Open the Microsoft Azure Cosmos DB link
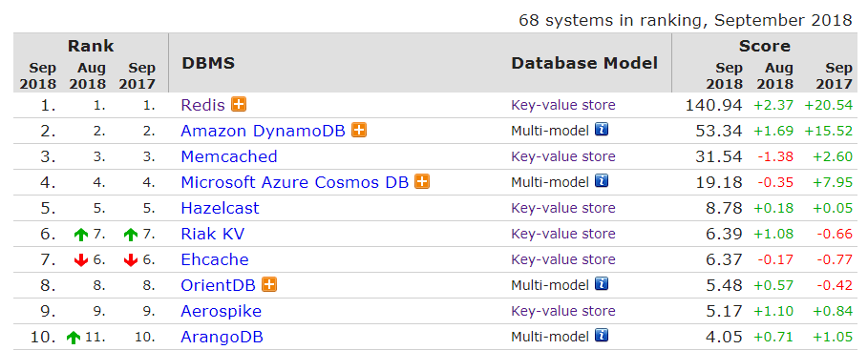The height and width of the screenshot is (350, 868). 294,182
